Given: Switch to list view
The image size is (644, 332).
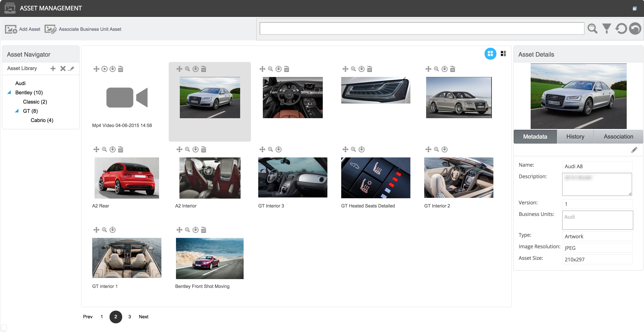Looking at the screenshot, I should click(x=503, y=54).
